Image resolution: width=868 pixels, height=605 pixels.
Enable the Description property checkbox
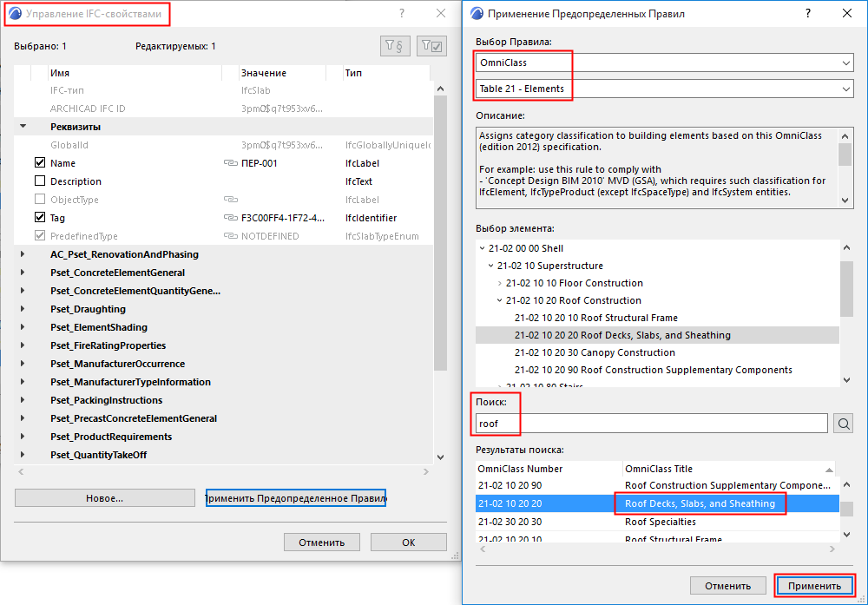point(40,181)
